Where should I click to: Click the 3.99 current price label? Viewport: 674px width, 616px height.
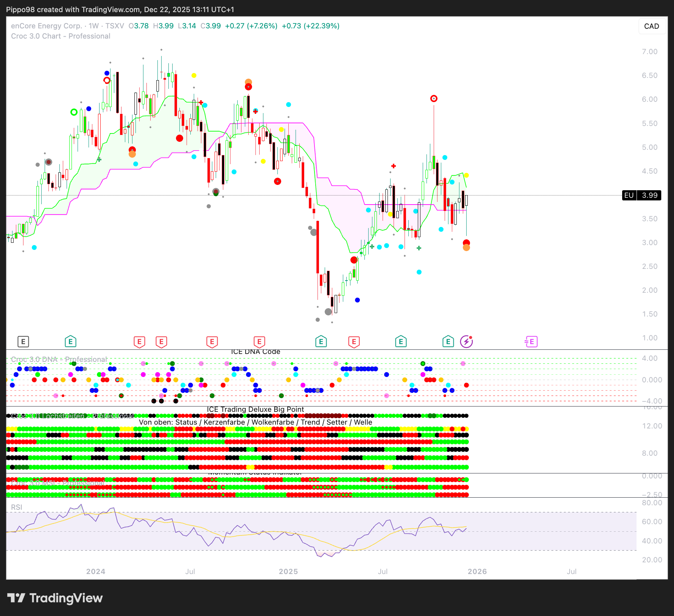[x=649, y=195]
